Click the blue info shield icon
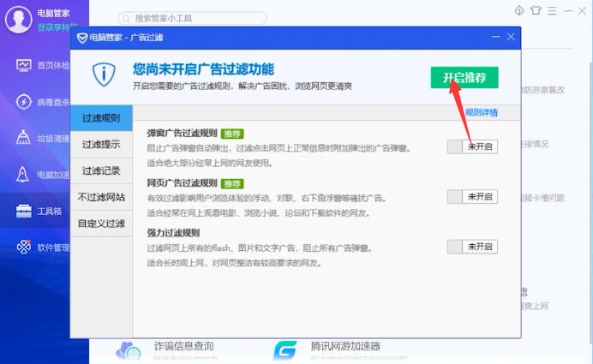This screenshot has width=593, height=364. click(104, 75)
